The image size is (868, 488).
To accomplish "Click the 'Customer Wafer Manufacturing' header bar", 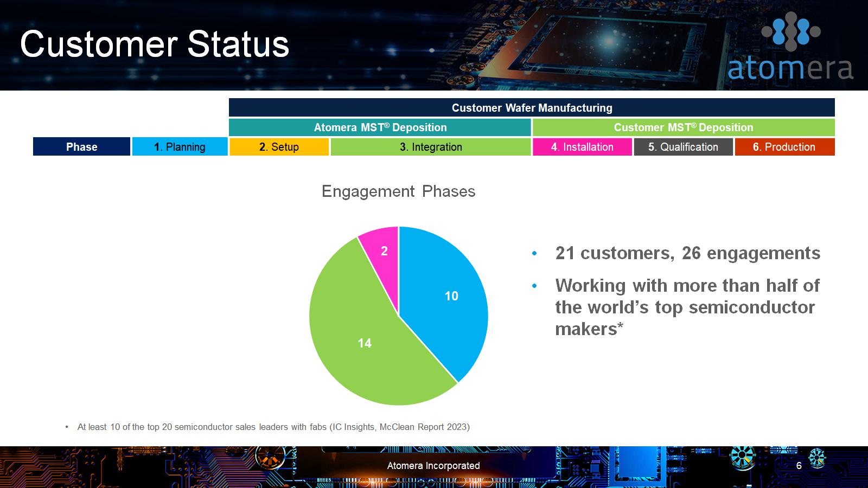I will point(532,108).
